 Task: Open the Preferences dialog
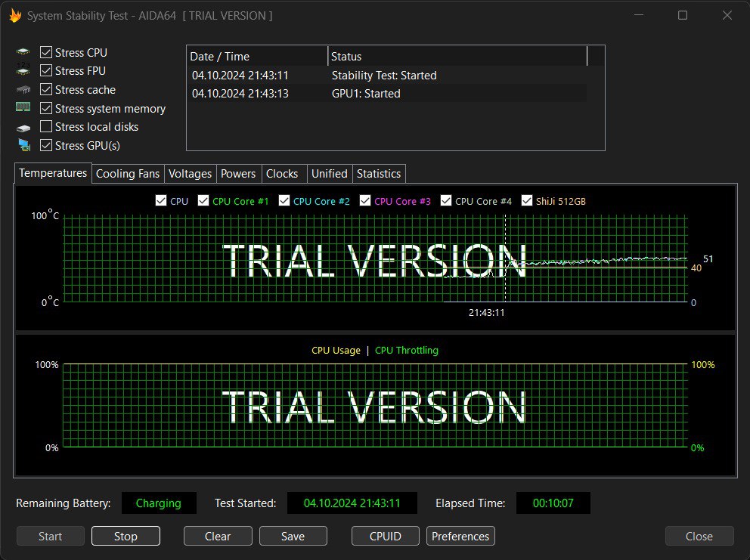(460, 536)
